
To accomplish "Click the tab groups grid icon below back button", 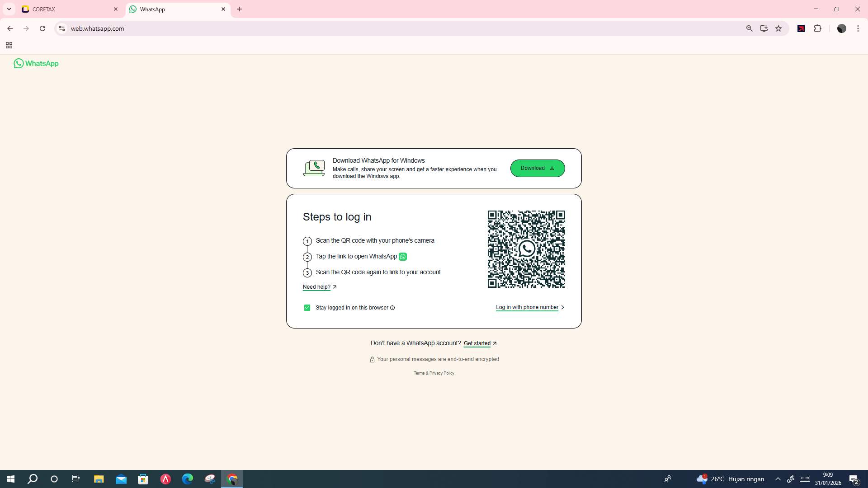I will (x=9, y=45).
